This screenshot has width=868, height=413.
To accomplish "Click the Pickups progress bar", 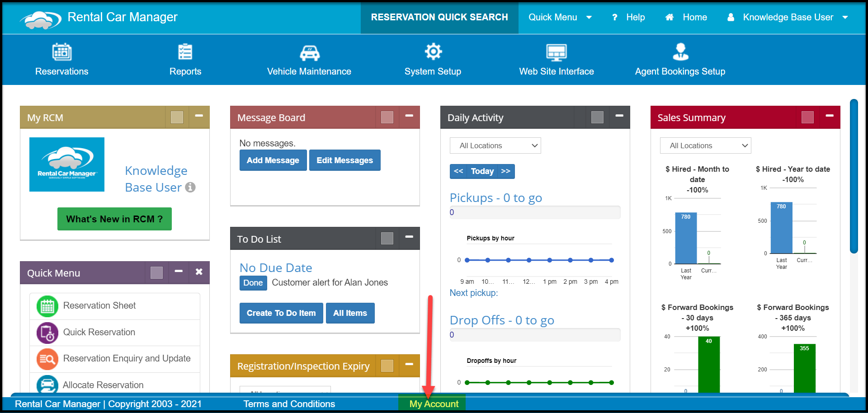I will point(535,212).
